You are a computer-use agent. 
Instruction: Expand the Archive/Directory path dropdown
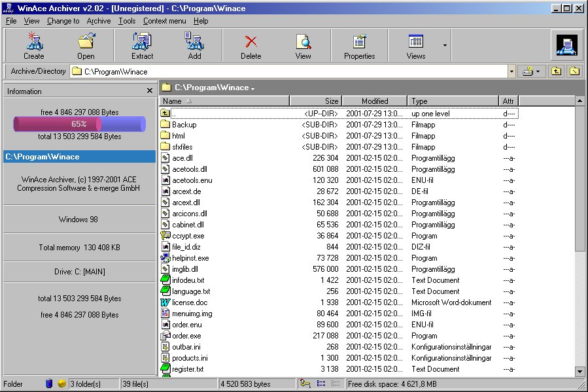coord(511,71)
